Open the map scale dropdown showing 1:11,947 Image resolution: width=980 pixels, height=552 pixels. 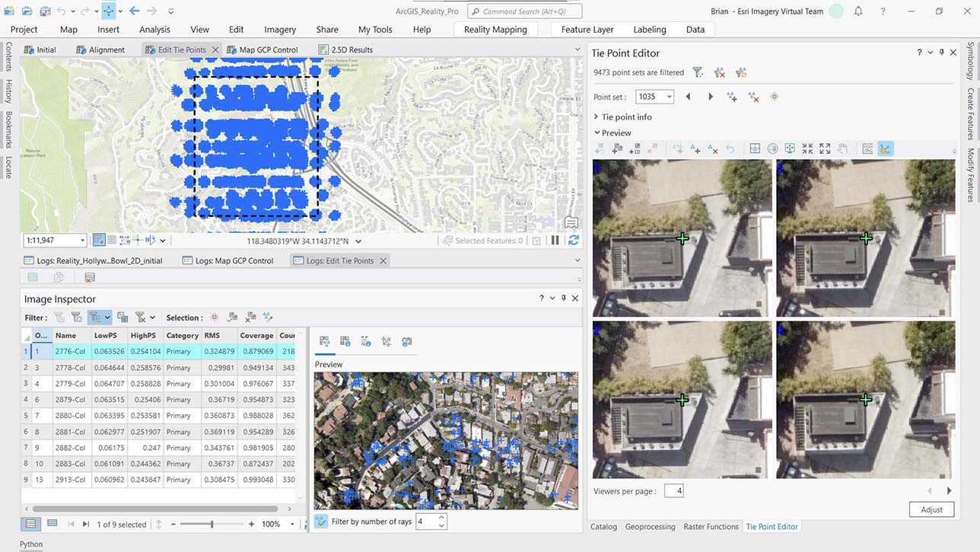(x=53, y=240)
